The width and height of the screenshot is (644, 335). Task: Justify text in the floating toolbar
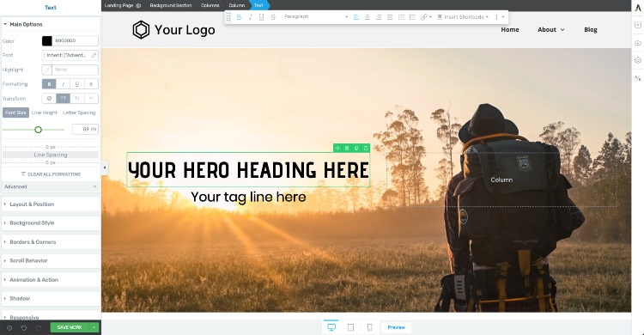[x=390, y=17]
